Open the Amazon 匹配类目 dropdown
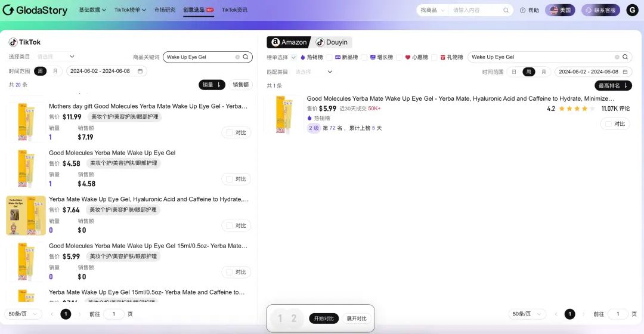Viewport: 644px width, 334px height. (x=314, y=72)
